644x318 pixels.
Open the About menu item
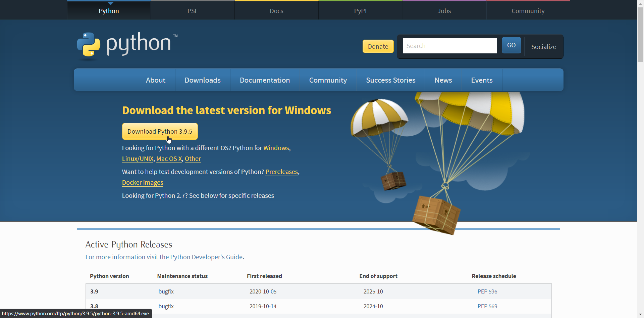click(156, 80)
